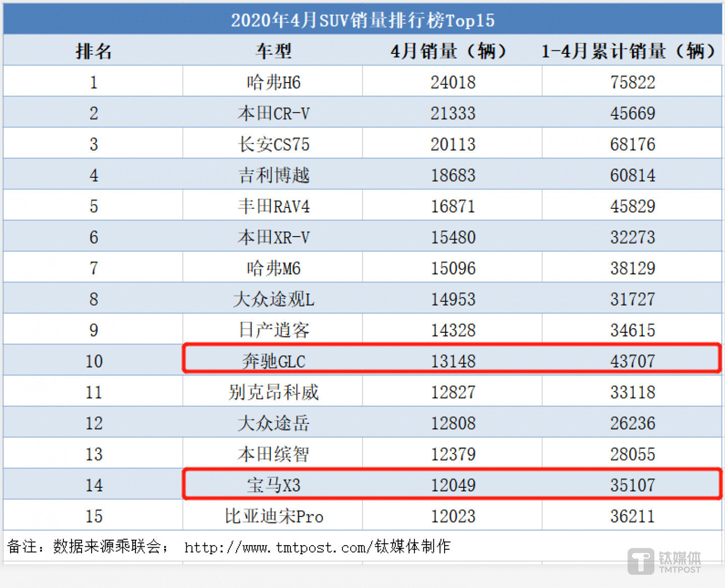Select the 比亚迪宋Pro model cell

pos(273,516)
